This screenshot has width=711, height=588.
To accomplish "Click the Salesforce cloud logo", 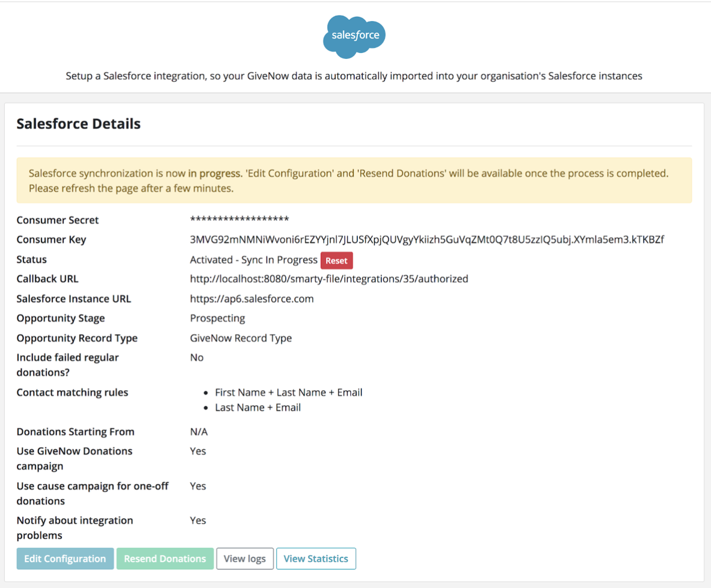I will [x=354, y=37].
